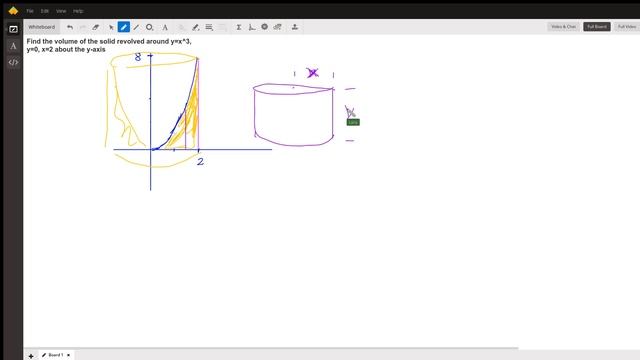
Task: Undo the last stroke
Action: [70, 27]
